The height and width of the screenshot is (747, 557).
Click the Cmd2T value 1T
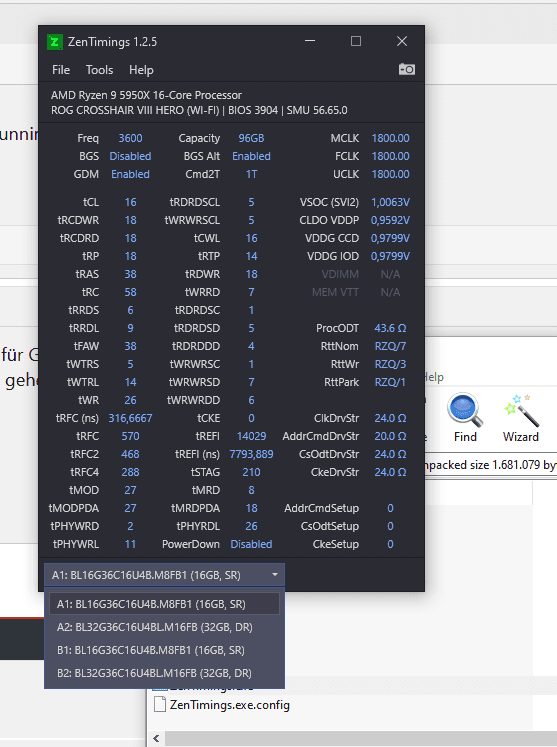click(x=251, y=174)
